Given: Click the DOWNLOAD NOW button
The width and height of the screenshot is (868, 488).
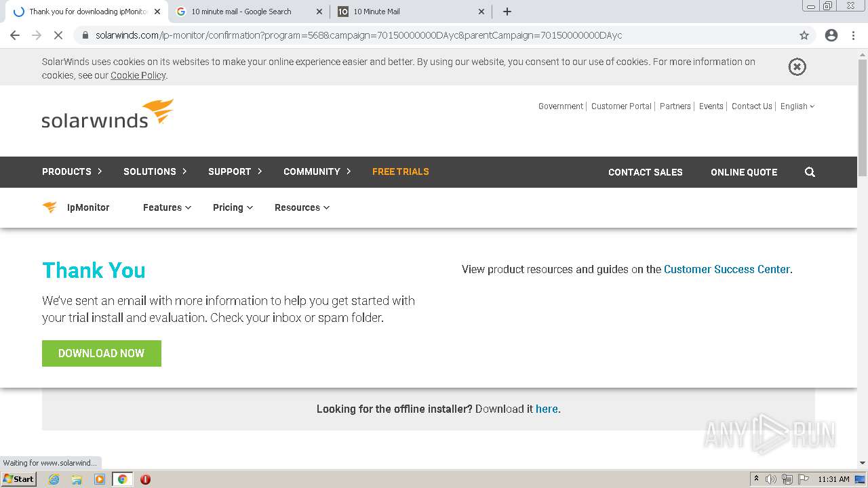Looking at the screenshot, I should (102, 353).
